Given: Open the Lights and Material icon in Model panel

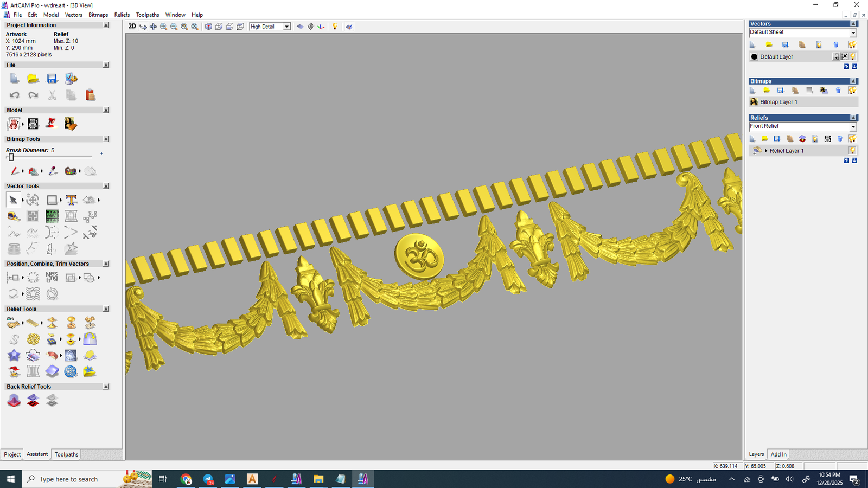Looking at the screenshot, I should (51, 124).
